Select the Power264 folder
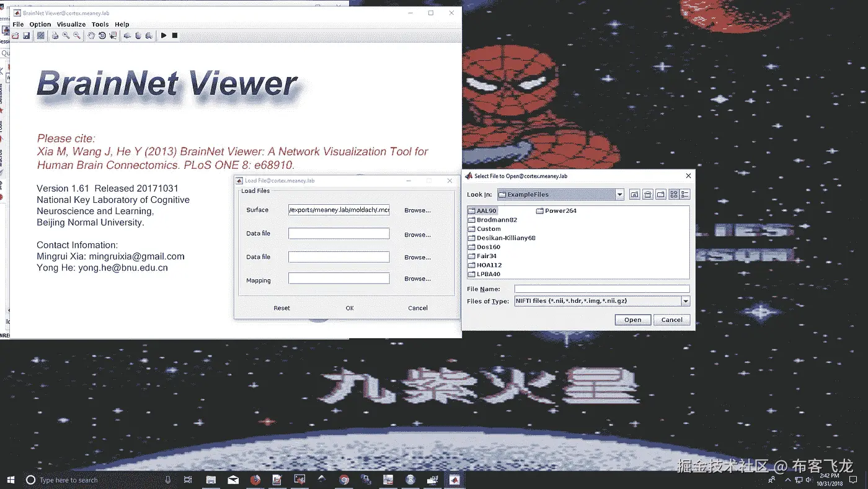 [557, 211]
